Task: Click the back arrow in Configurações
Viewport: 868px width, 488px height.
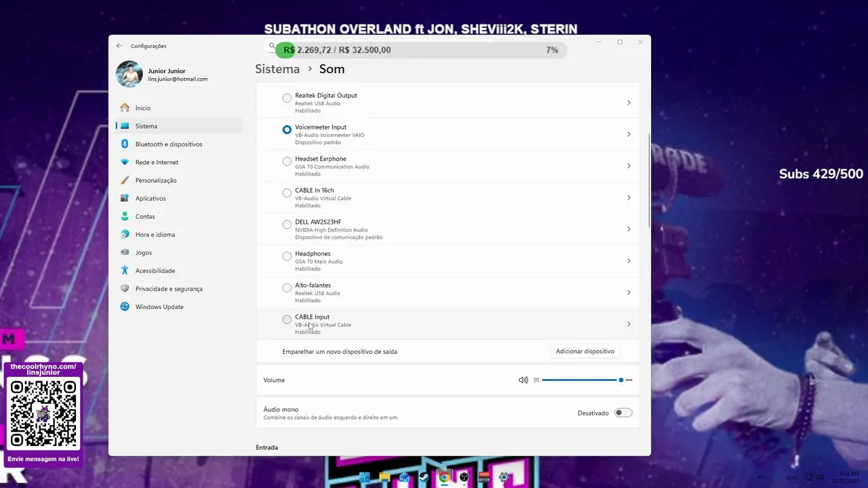Action: point(119,46)
